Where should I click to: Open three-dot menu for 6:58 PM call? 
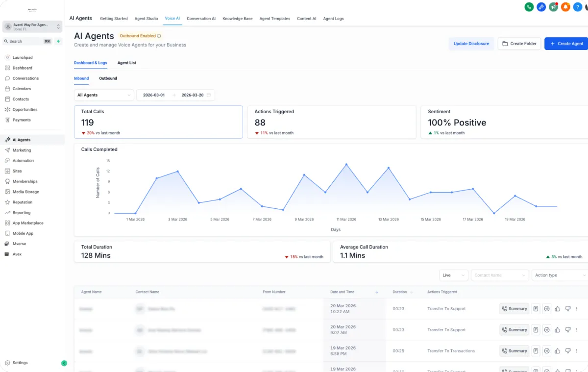click(x=577, y=351)
